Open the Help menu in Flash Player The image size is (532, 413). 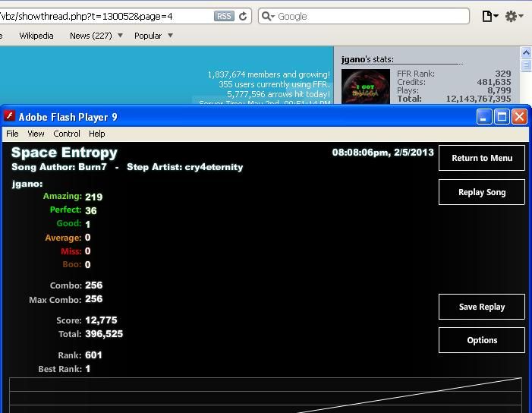[97, 134]
